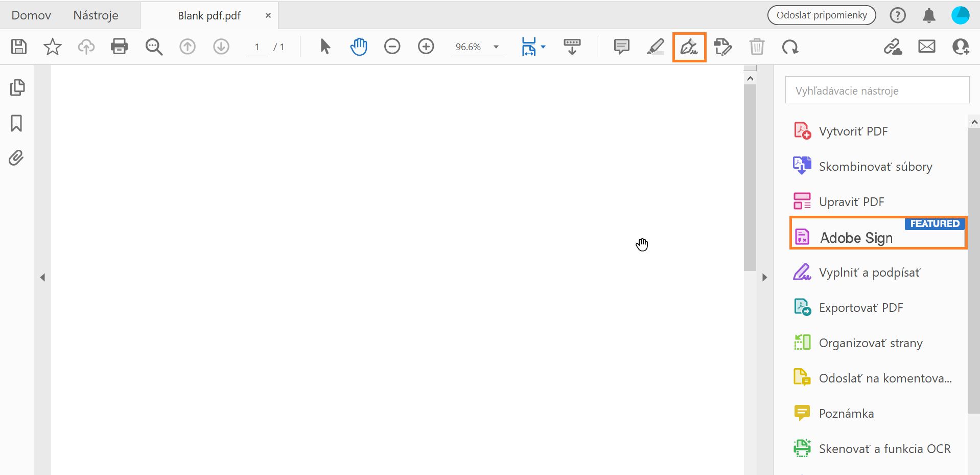Open the bookmarks panel

pyautogui.click(x=16, y=123)
